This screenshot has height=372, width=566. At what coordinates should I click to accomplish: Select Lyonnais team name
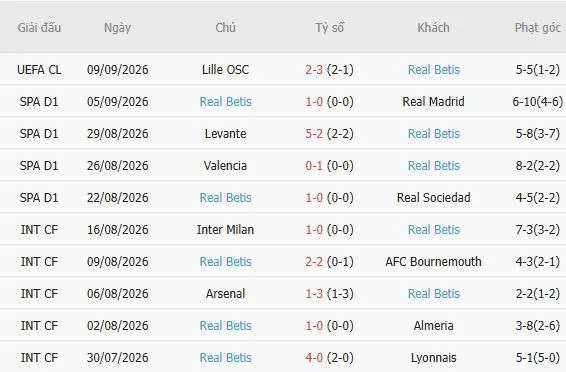[x=434, y=358]
